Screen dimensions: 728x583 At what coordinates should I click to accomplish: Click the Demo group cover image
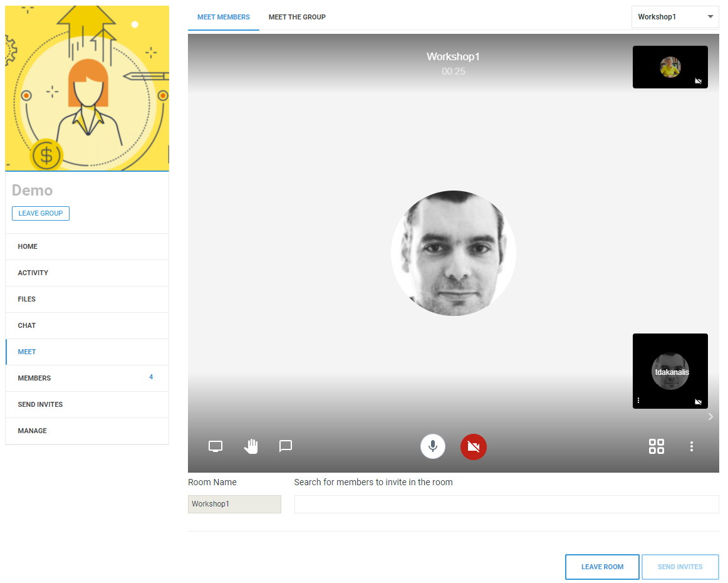pyautogui.click(x=87, y=88)
